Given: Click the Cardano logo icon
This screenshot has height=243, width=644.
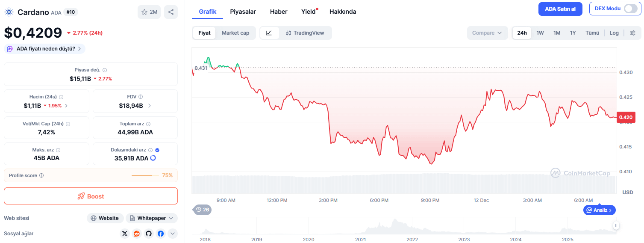Looking at the screenshot, I should click(x=9, y=12).
